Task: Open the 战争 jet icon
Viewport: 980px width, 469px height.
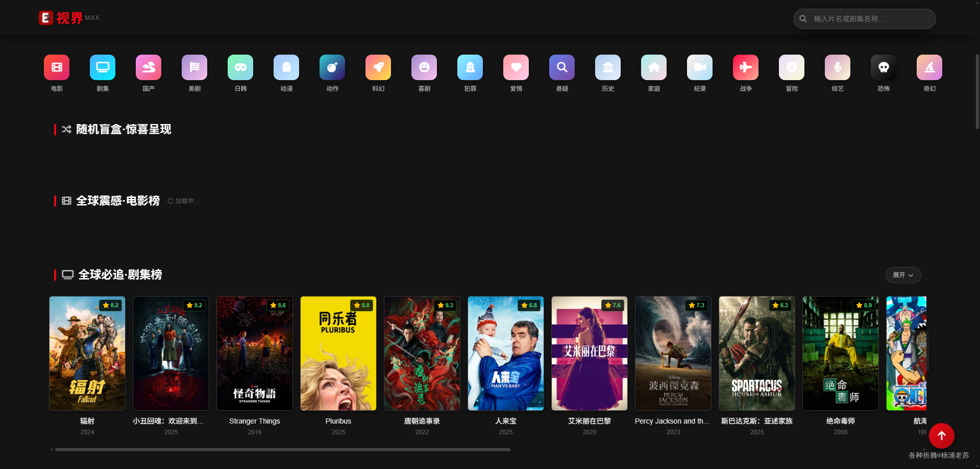Action: tap(746, 67)
